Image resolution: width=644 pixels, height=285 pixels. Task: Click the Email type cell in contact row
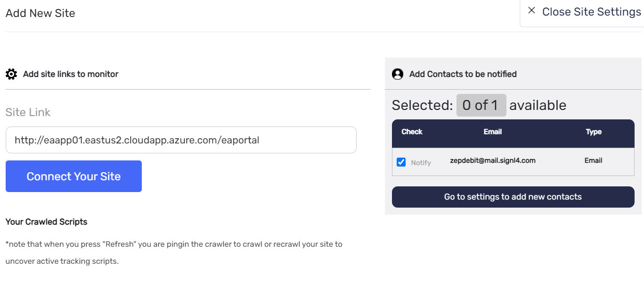click(x=593, y=160)
